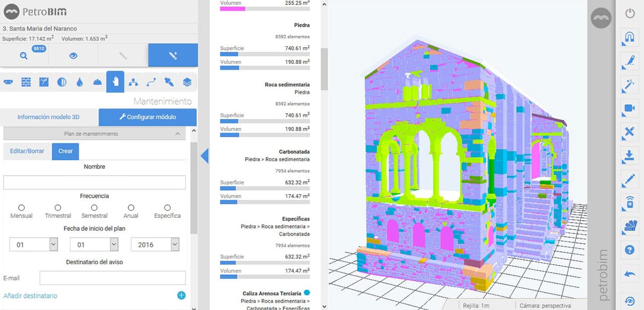The height and width of the screenshot is (310, 644).
Task: Open the curved path module icon
Action: (x=151, y=82)
